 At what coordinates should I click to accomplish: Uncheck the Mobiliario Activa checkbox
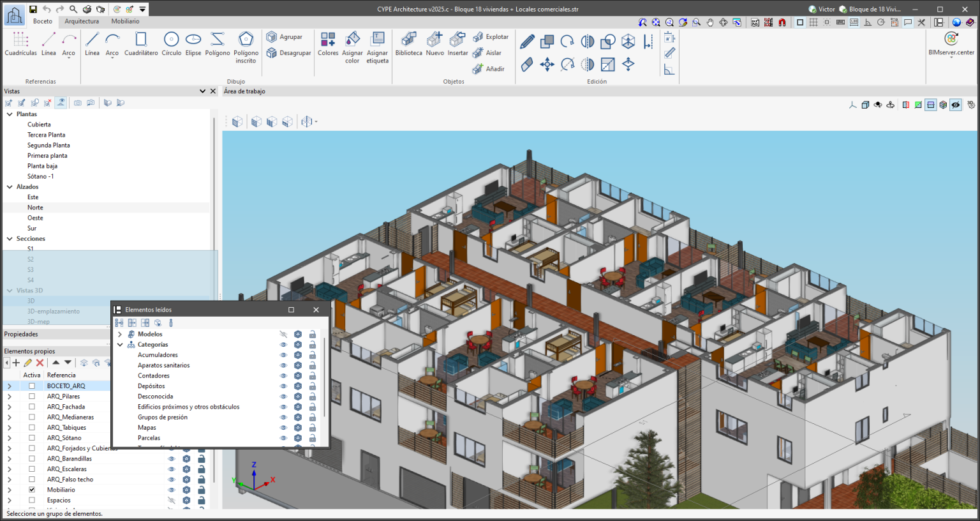click(x=32, y=490)
